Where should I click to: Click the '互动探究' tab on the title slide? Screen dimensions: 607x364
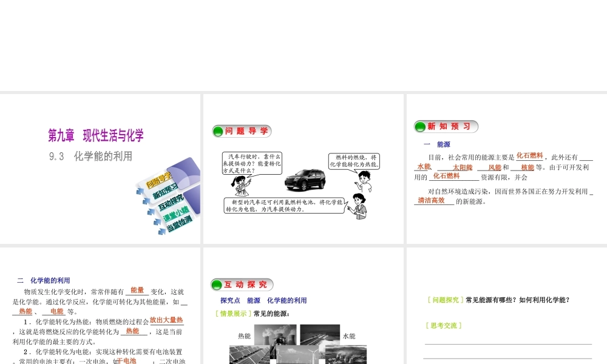(x=171, y=202)
